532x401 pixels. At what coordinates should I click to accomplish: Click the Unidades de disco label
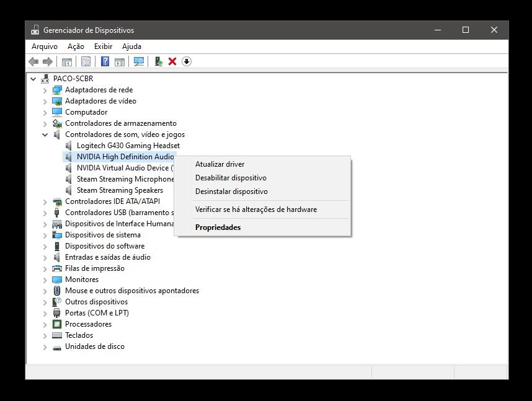point(95,346)
